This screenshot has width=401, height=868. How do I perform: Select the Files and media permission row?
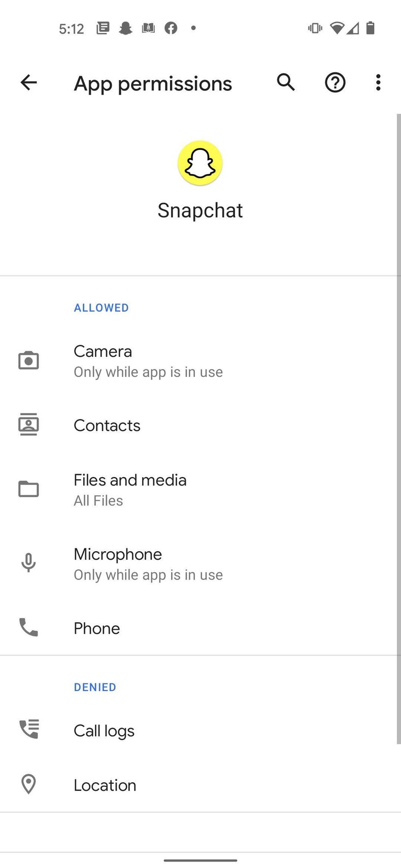tap(130, 480)
